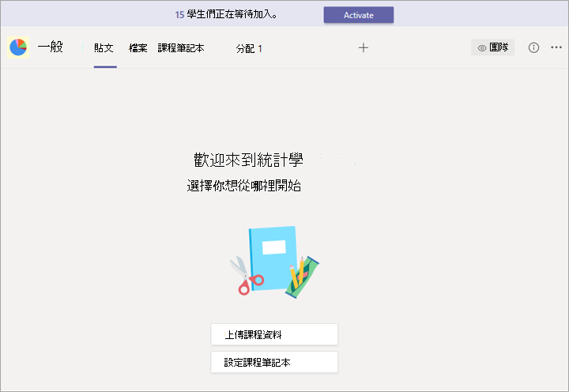Click the notebook and scissors illustration
Screen dimensions: 569x392
pyautogui.click(x=274, y=262)
